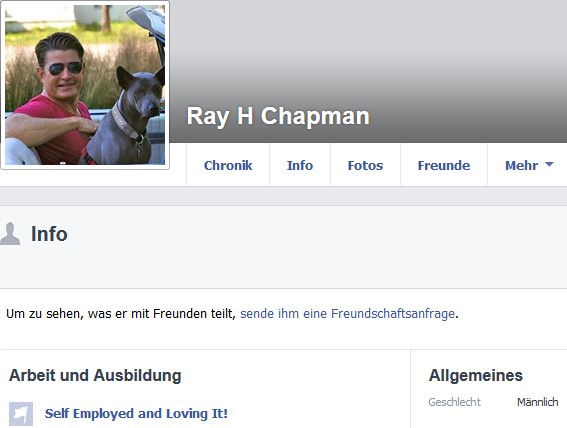Click the Allgemeines section heading
567x428 pixels.
click(476, 375)
